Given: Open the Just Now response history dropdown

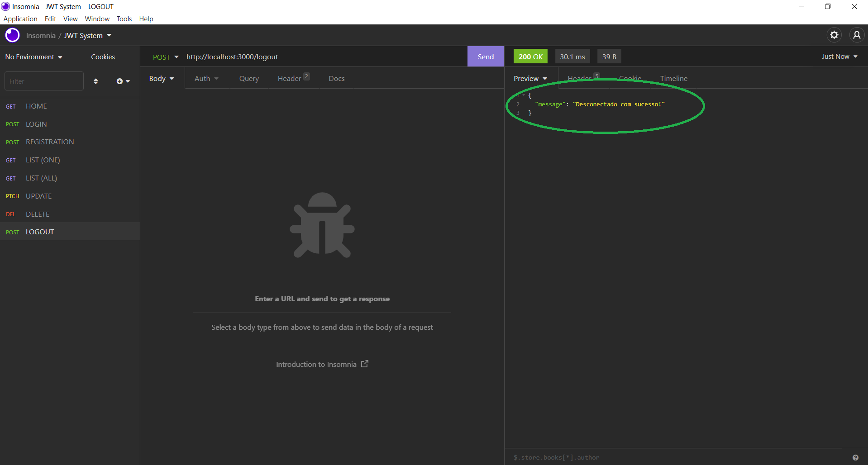Looking at the screenshot, I should coord(839,56).
